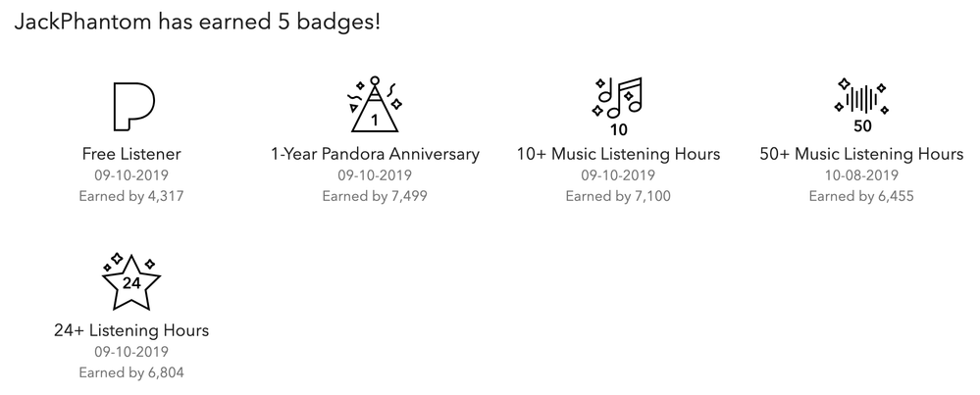Click the 1-Year Pandora Anniversary label
The width and height of the screenshot is (980, 395).
(375, 154)
